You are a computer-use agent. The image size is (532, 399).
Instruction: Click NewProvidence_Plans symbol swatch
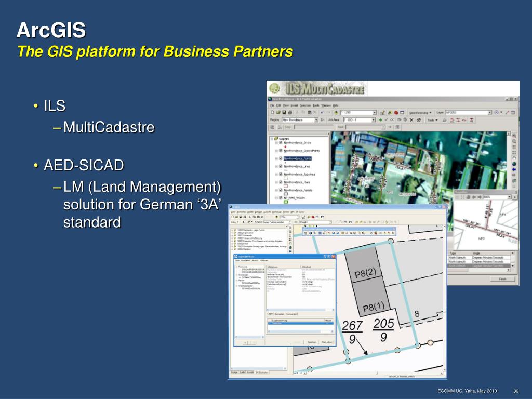[x=286, y=186]
